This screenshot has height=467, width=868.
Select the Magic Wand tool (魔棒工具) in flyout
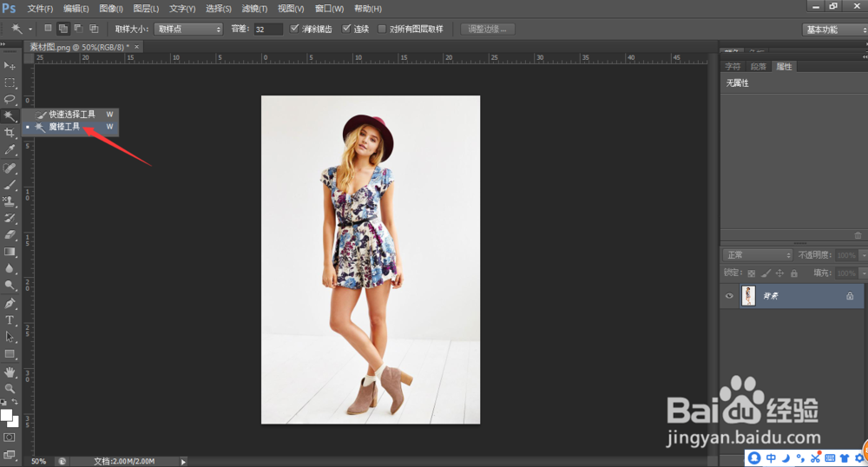(x=64, y=127)
